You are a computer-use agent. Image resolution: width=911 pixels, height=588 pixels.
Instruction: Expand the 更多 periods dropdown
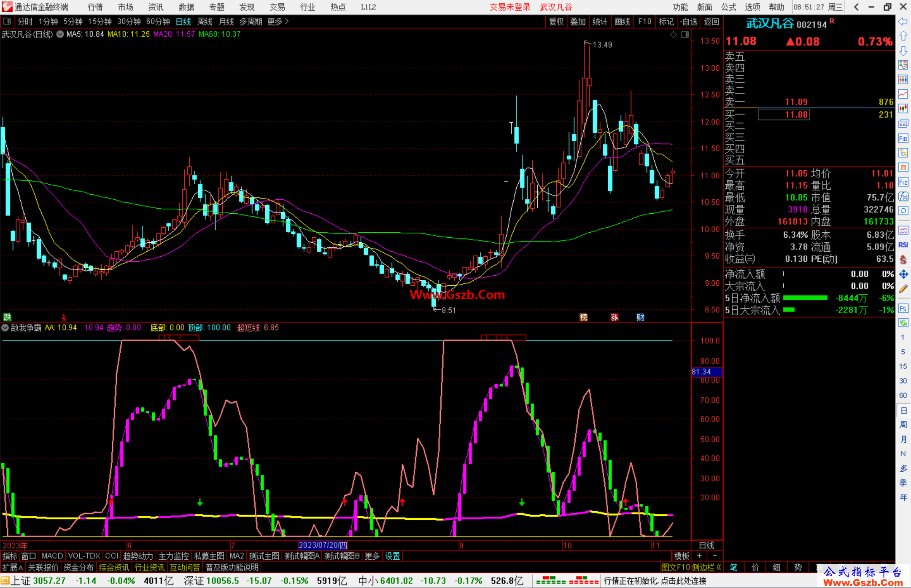click(x=278, y=21)
